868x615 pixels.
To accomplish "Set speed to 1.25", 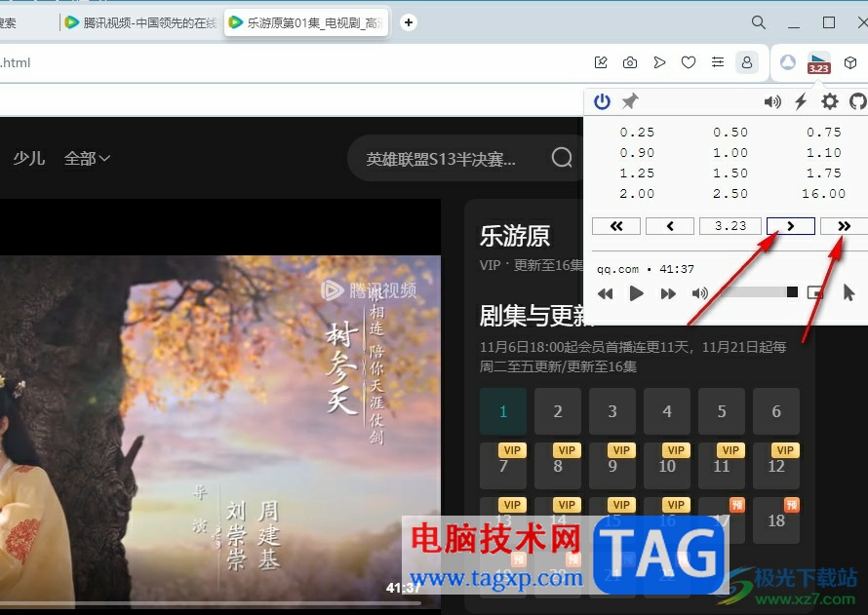I will [x=637, y=173].
